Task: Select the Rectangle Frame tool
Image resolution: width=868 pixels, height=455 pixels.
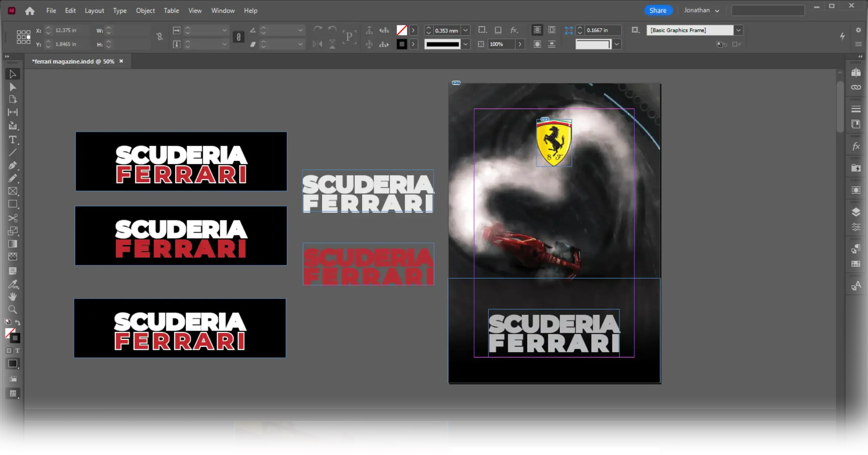Action: [x=13, y=191]
